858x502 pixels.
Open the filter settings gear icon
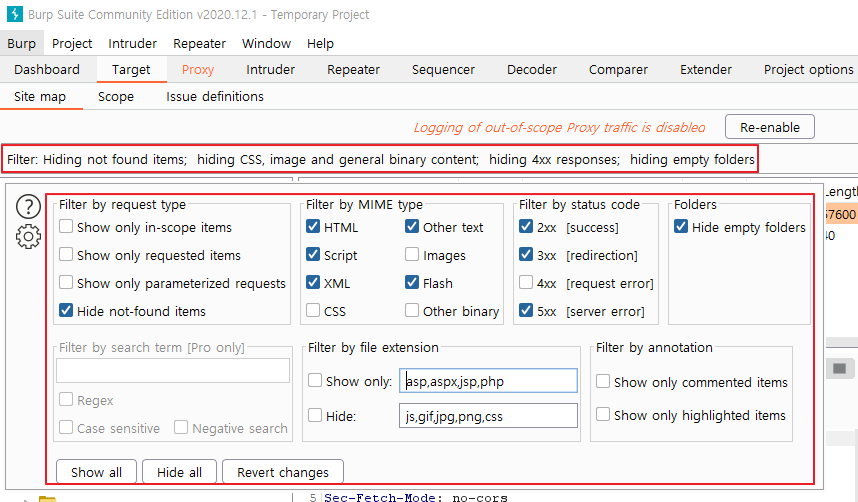coord(28,236)
